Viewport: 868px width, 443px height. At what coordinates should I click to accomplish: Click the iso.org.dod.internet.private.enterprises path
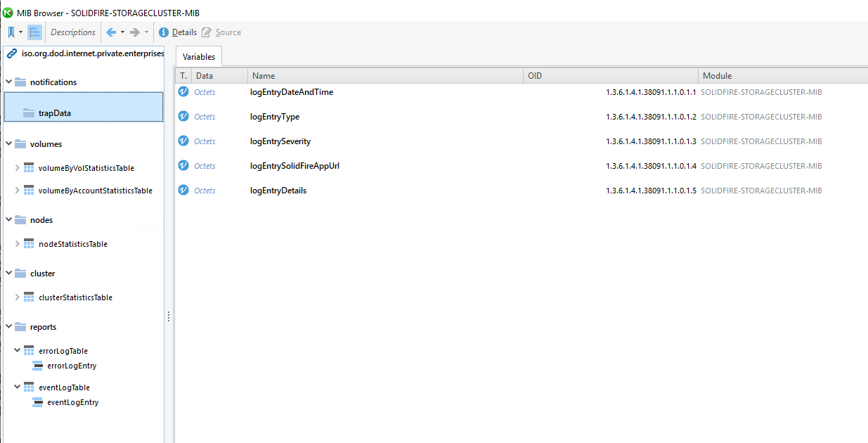tap(92, 53)
